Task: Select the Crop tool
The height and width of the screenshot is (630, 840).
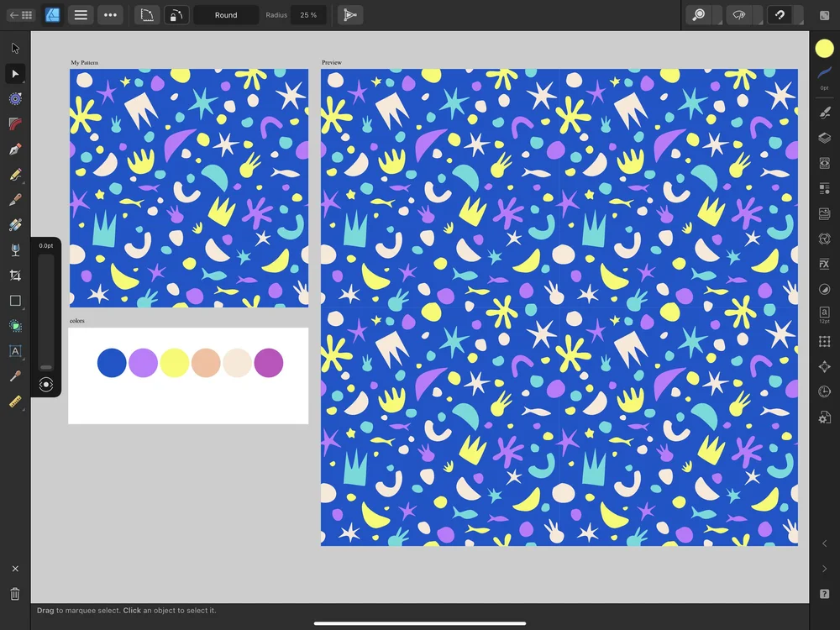Action: [x=14, y=275]
